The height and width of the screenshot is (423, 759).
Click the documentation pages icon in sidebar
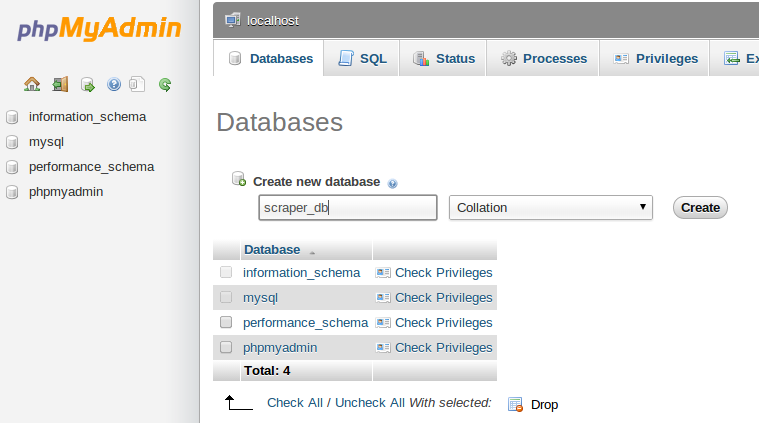click(x=137, y=85)
